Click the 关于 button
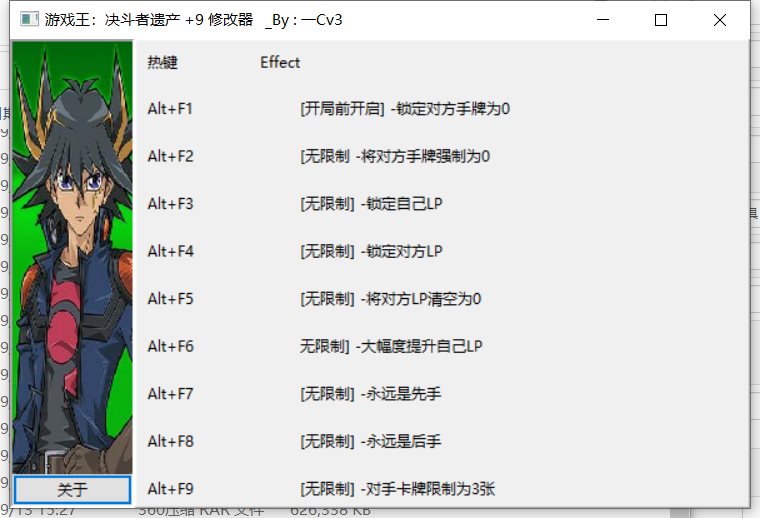 pyautogui.click(x=72, y=489)
